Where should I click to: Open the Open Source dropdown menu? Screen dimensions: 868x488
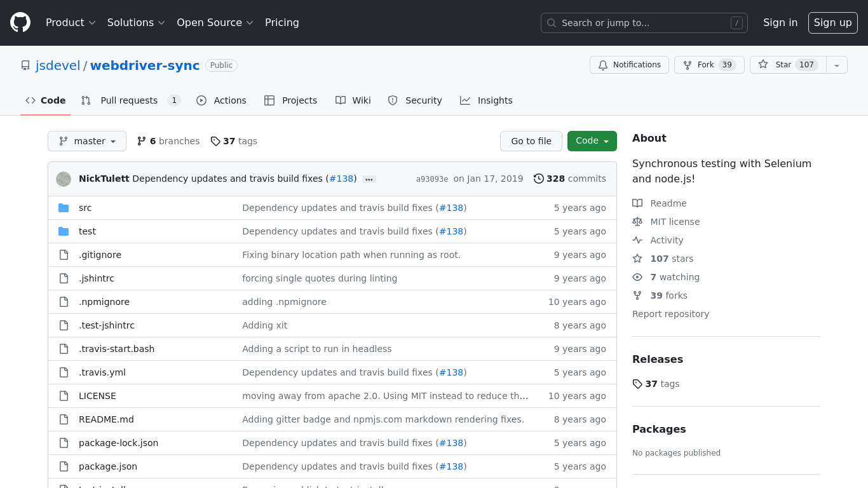(215, 22)
